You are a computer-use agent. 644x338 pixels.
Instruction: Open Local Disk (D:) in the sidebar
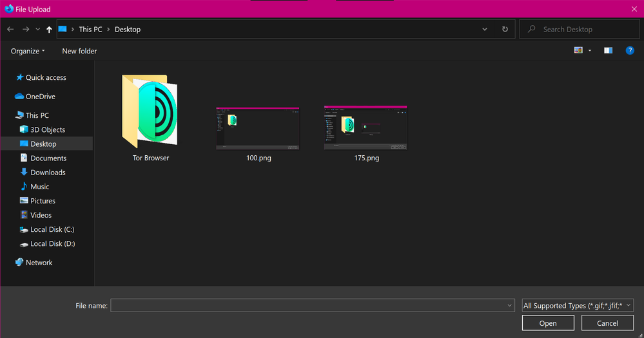click(x=53, y=243)
